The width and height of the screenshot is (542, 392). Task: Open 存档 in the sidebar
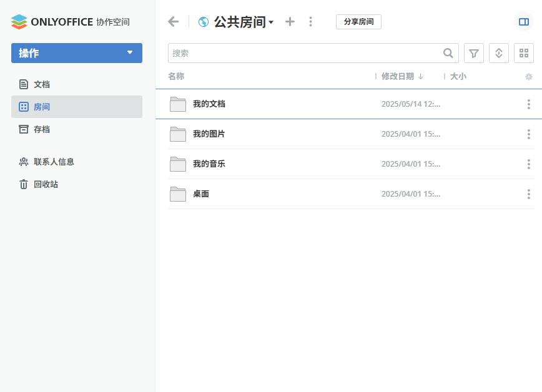coord(77,129)
